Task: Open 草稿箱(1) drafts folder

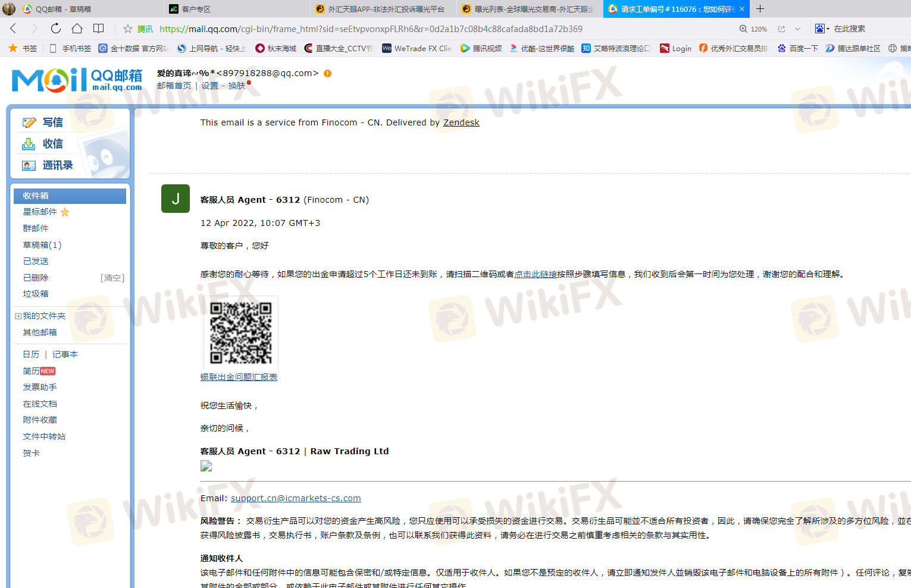Action: [42, 245]
